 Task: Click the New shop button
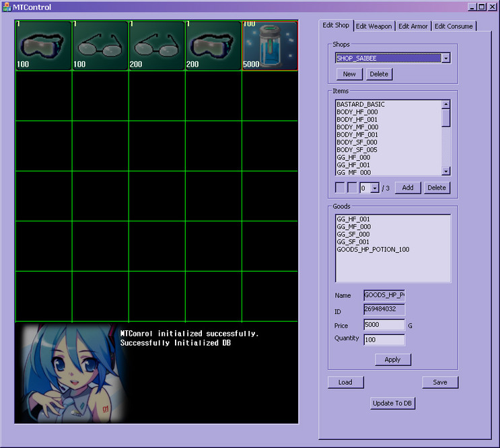pos(349,74)
